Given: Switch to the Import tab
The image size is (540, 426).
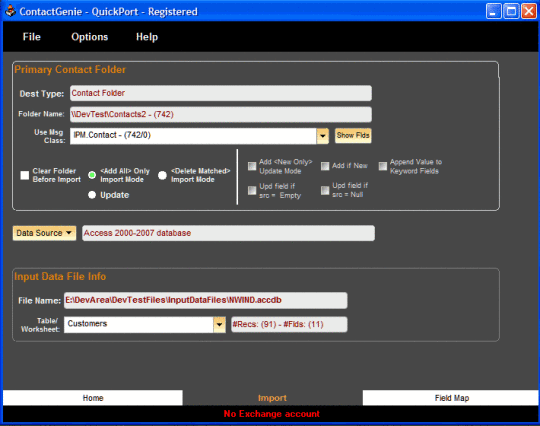Looking at the screenshot, I should pyautogui.click(x=272, y=398).
